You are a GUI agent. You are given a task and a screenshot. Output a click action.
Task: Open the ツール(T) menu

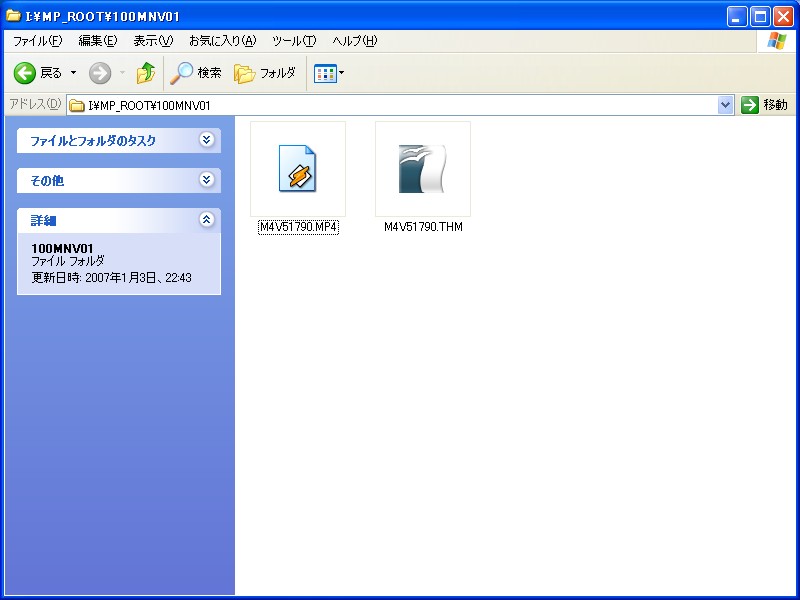click(x=294, y=41)
